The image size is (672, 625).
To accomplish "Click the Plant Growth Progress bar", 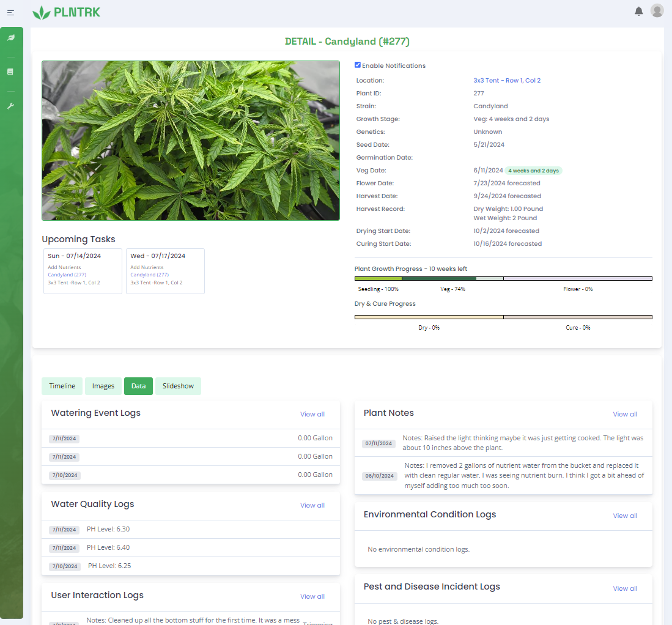I will point(503,278).
